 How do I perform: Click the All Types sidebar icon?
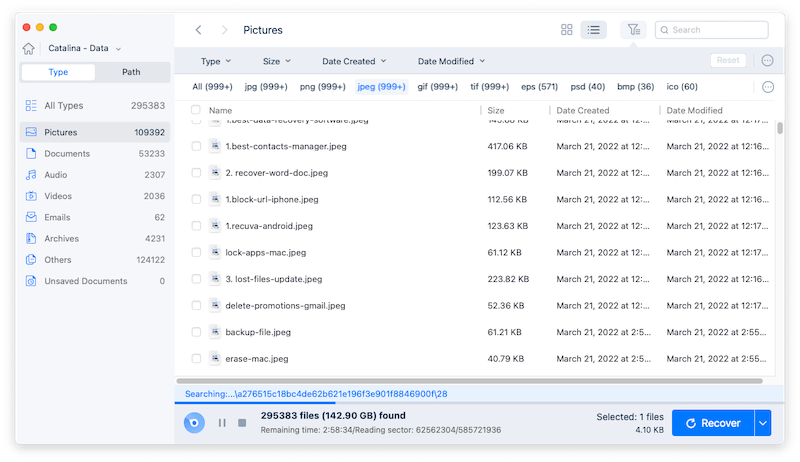coord(31,106)
